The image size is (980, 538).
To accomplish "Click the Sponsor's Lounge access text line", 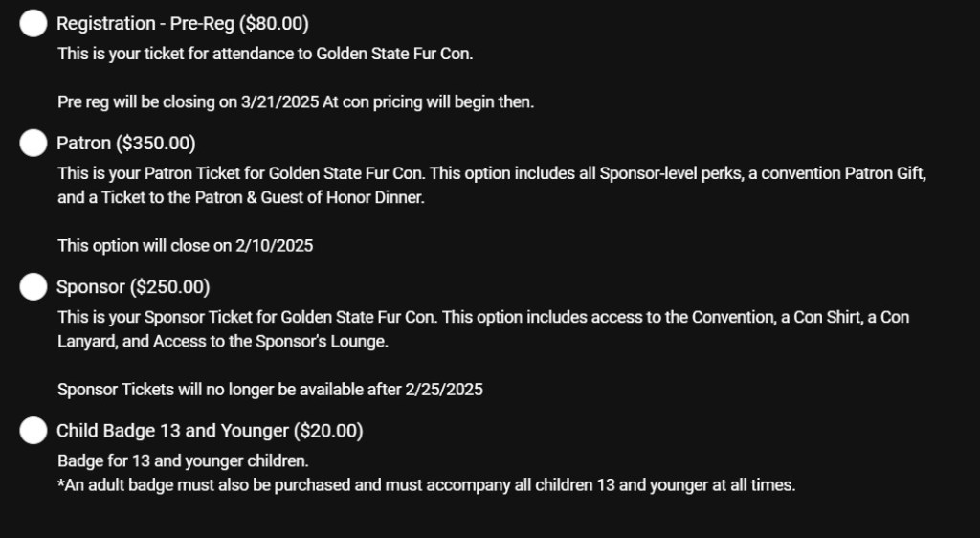I will point(222,341).
